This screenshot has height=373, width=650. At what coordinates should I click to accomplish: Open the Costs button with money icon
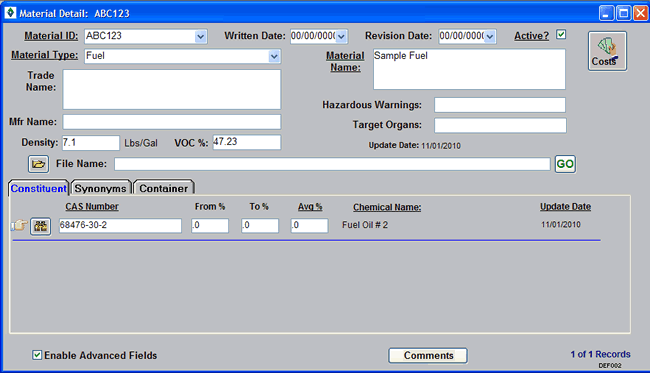pos(607,51)
